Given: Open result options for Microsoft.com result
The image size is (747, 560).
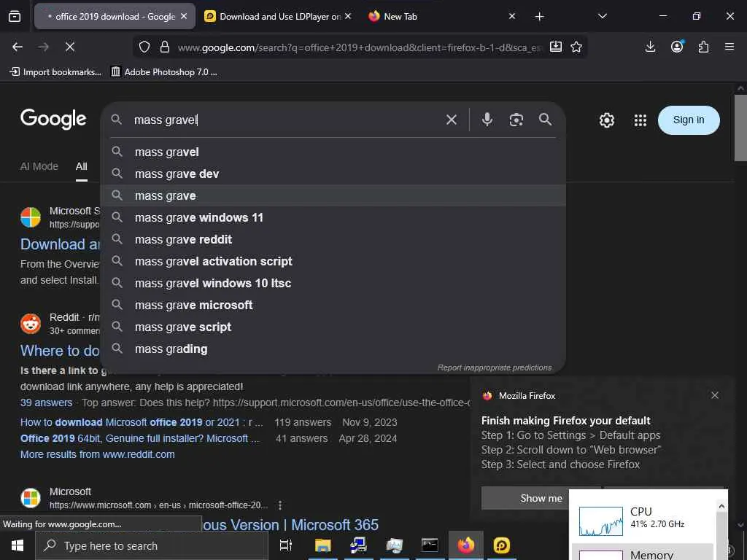Looking at the screenshot, I should click(280, 505).
